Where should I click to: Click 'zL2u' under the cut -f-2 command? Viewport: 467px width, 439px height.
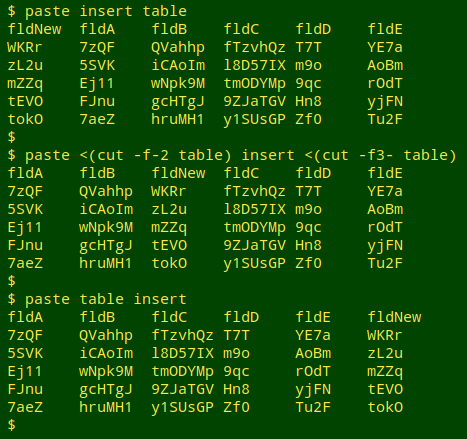(169, 209)
